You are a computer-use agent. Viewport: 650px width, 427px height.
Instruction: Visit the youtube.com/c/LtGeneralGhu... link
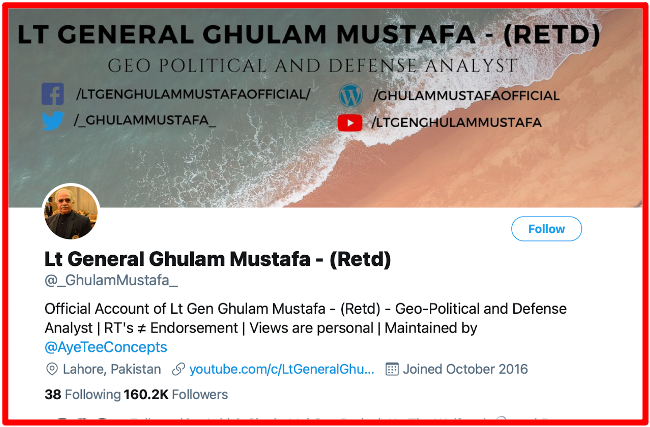coord(282,369)
